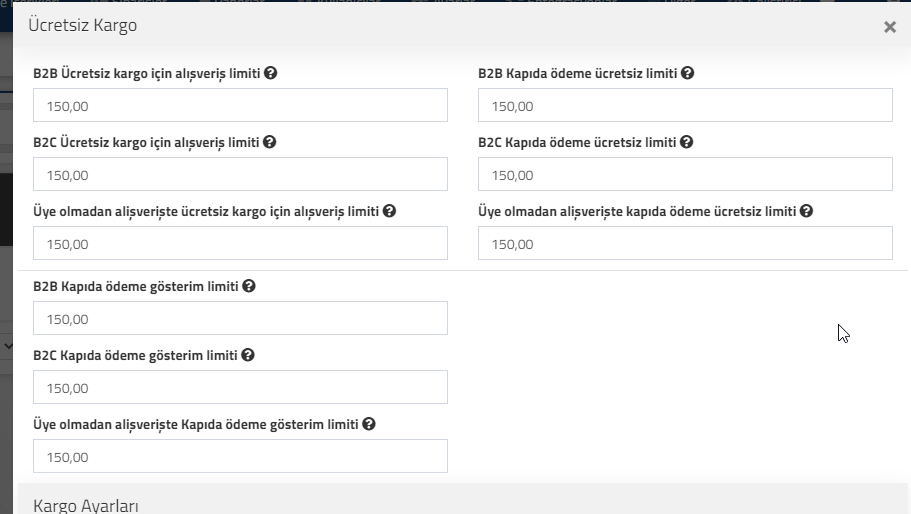
Task: Click into B2C Kapıda ödeme gösterim limiti input
Action: tap(240, 387)
